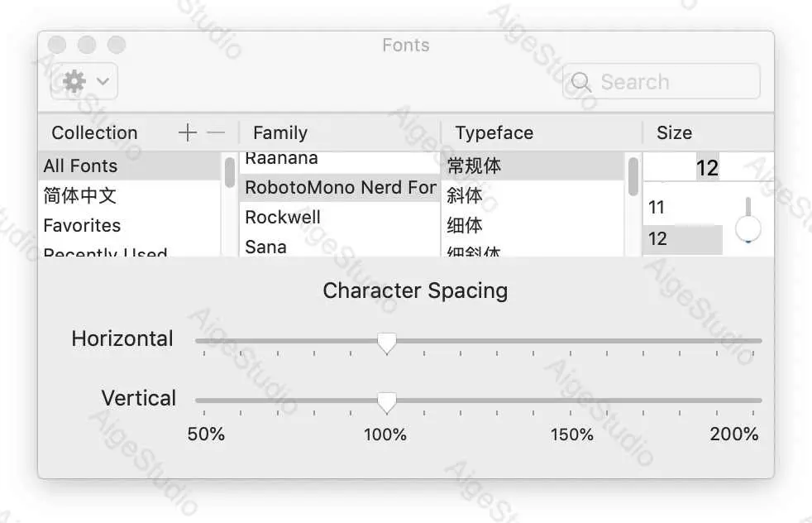Expand the gear menu via its chevron arrow
This screenshot has height=523, width=812.
[x=101, y=81]
